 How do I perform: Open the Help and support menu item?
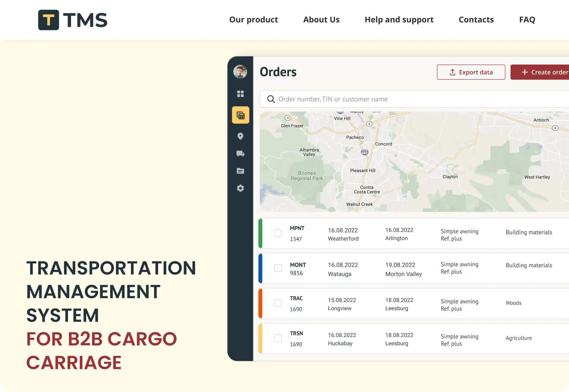[399, 20]
